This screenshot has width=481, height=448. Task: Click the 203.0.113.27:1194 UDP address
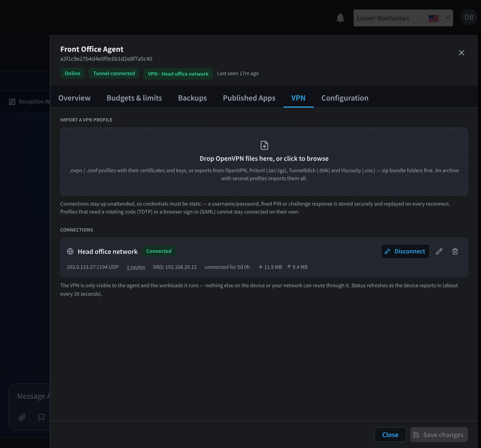coord(93,267)
